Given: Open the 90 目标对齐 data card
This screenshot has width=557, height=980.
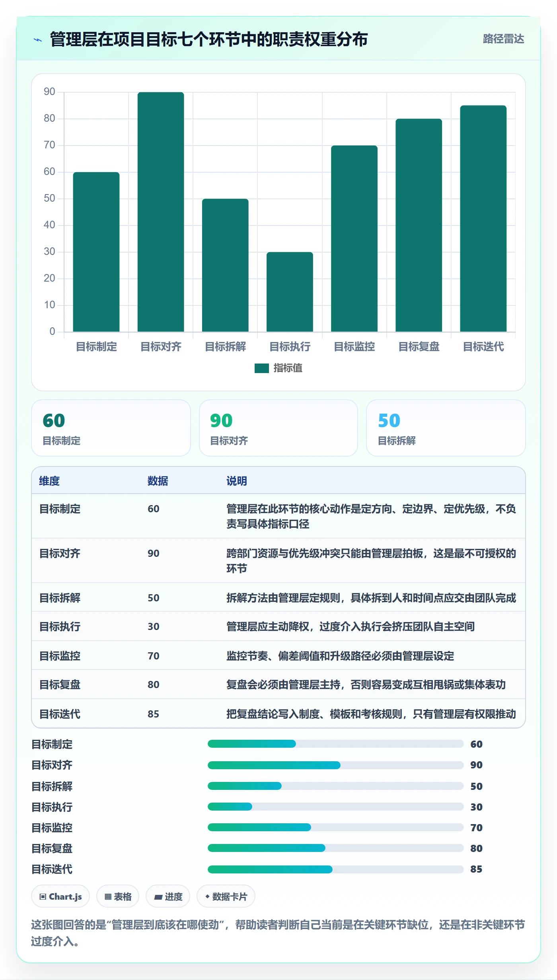Looking at the screenshot, I should click(278, 428).
